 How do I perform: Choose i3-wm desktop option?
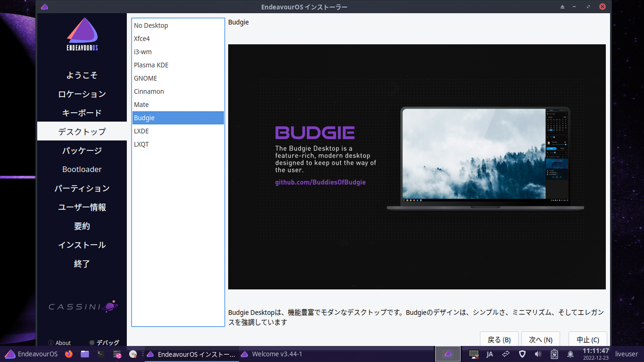[178, 52]
